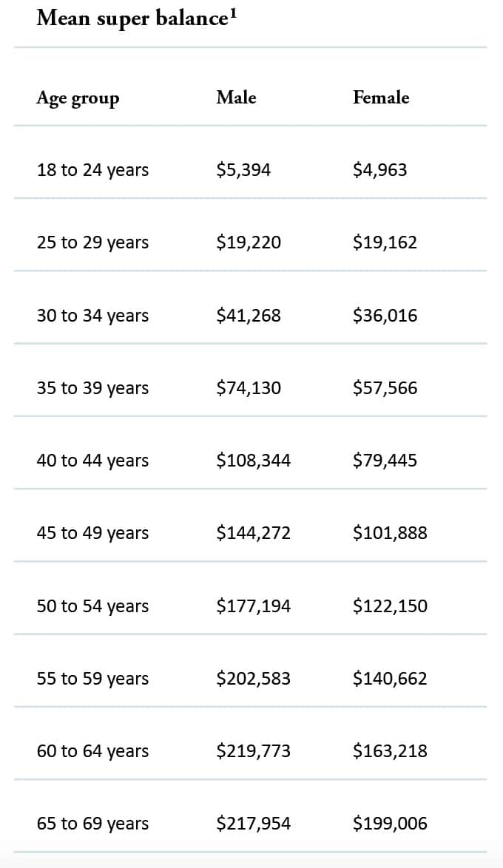Click the male balance $5,394
The width and height of the screenshot is (503, 868).
coord(243,170)
